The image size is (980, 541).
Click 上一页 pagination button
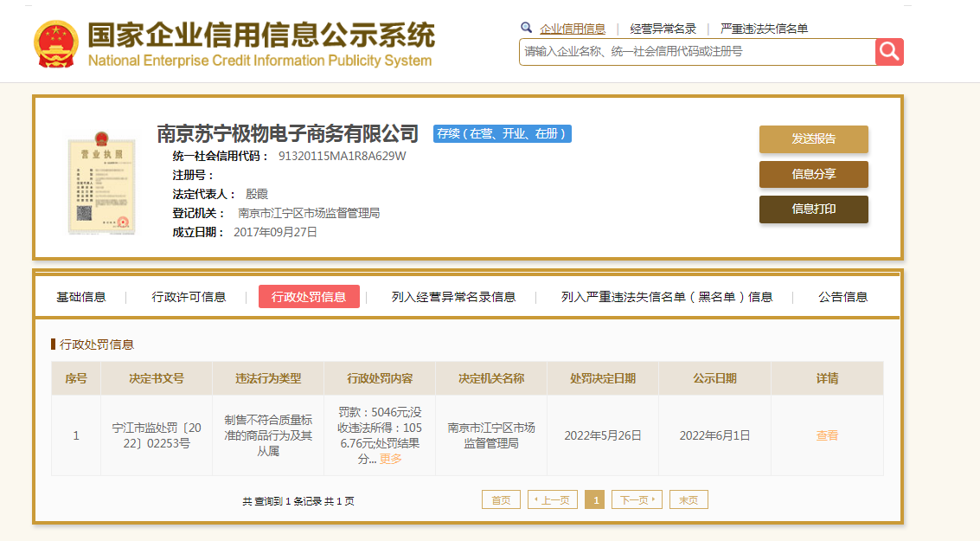(x=553, y=500)
